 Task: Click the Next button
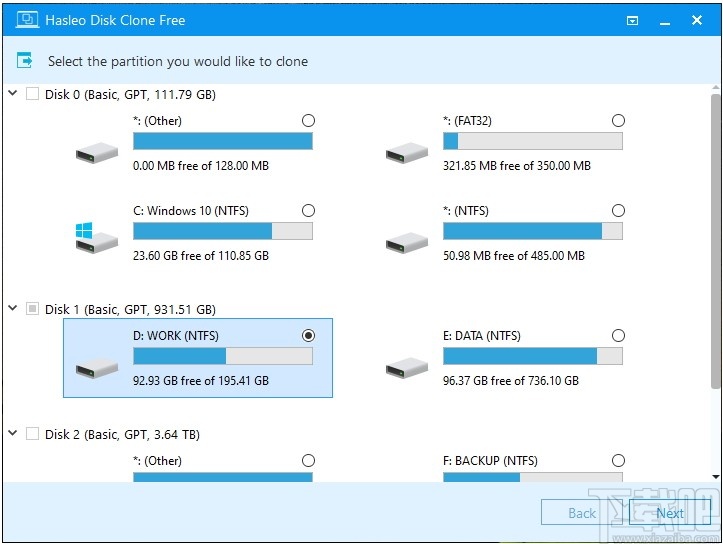[x=669, y=513]
